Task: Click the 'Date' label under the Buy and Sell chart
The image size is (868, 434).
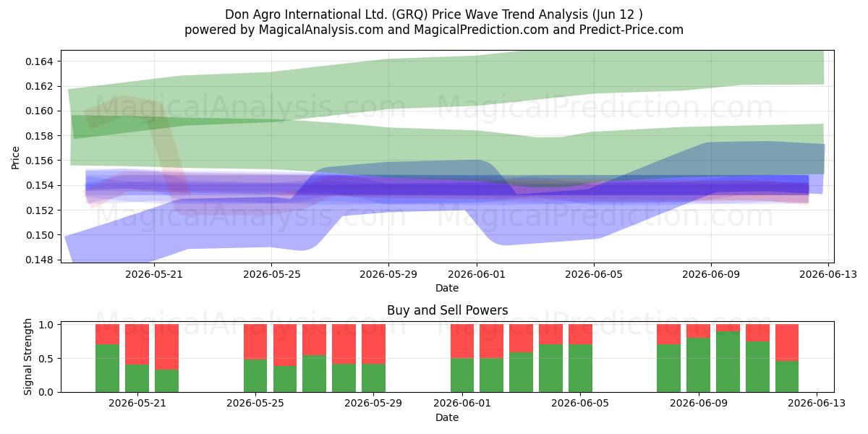Action: coord(447,417)
